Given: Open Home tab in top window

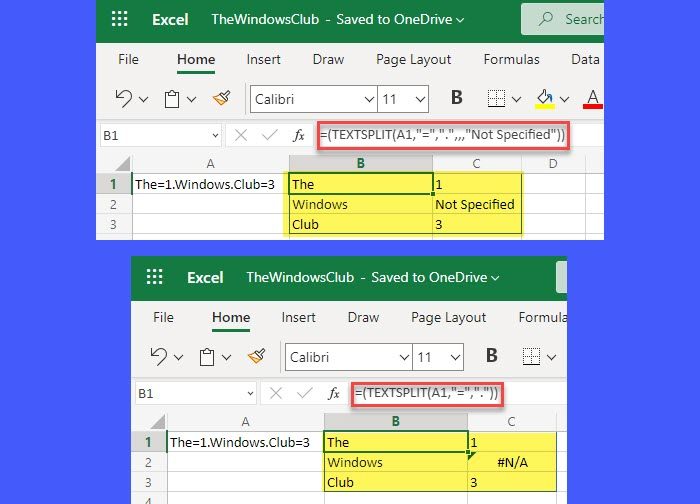Looking at the screenshot, I should click(x=196, y=59).
